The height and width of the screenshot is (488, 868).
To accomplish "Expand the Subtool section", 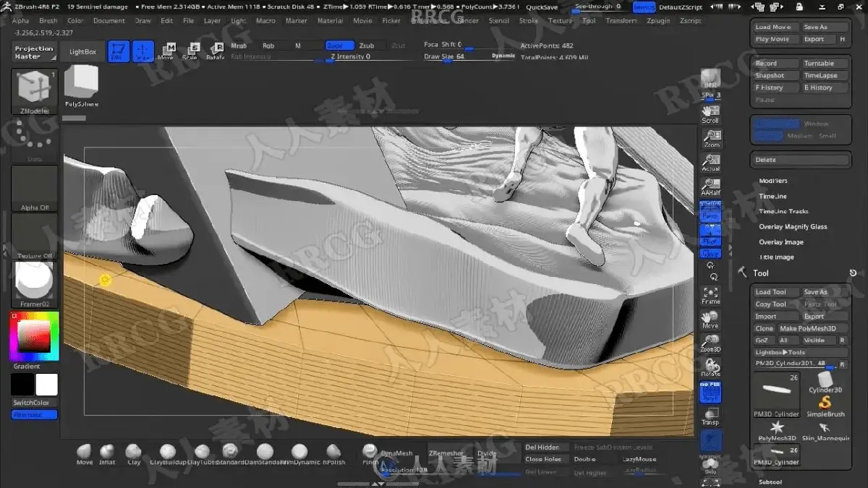I will [770, 481].
